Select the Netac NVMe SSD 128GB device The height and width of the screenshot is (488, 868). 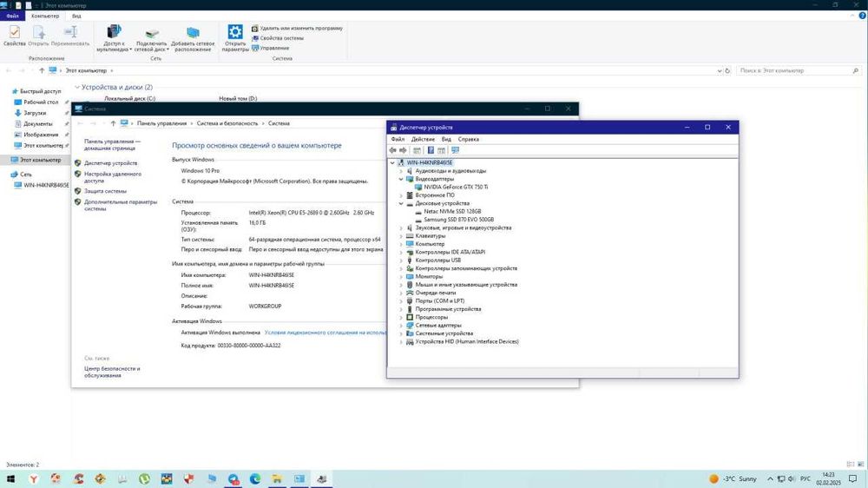(x=452, y=212)
